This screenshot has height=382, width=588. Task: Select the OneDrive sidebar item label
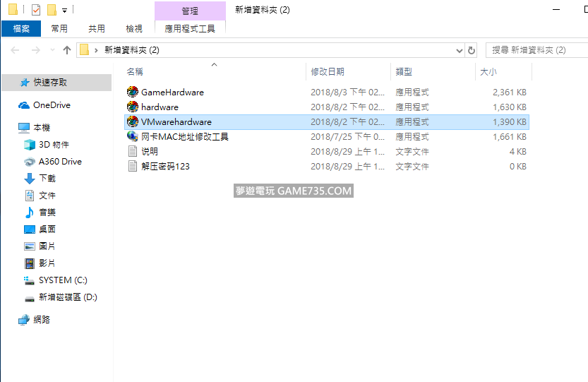point(52,105)
